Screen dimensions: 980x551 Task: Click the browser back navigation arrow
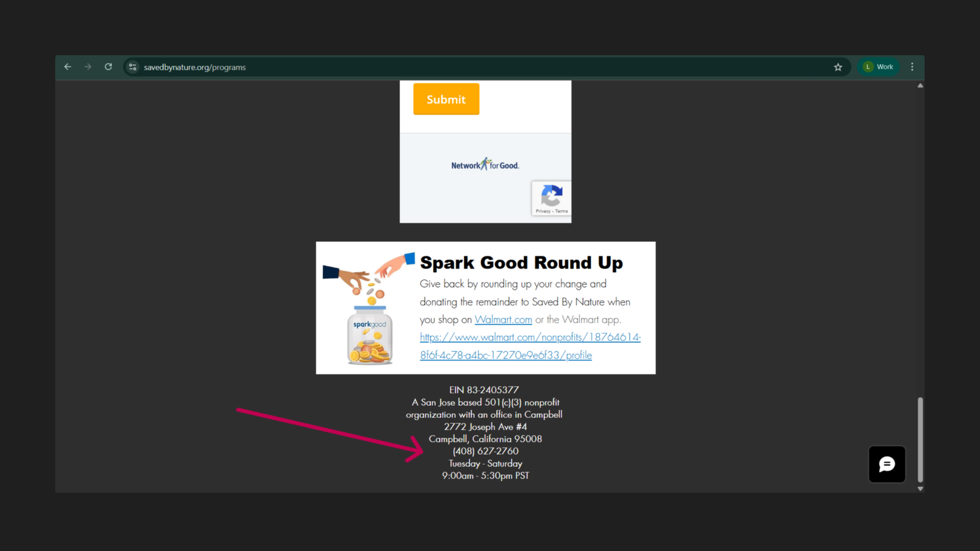pyautogui.click(x=67, y=67)
